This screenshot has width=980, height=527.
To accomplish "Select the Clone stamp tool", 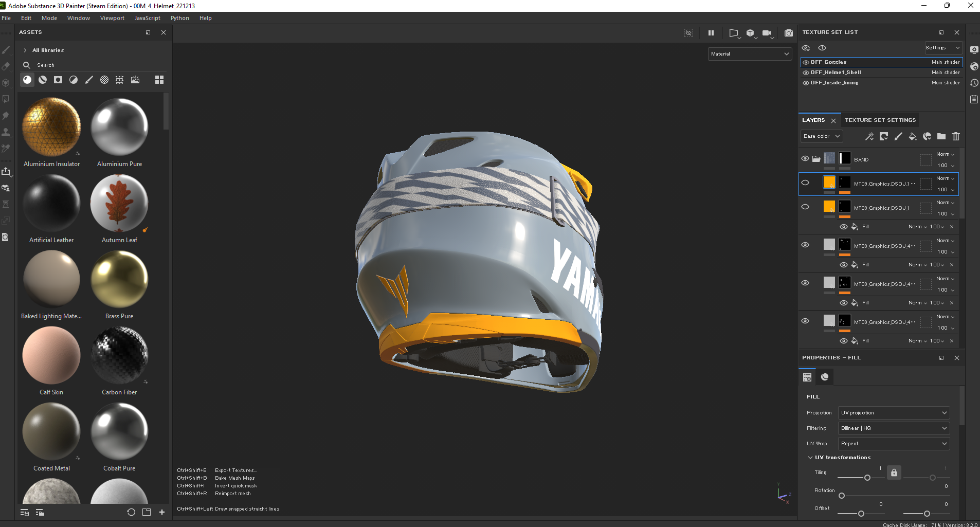I will [x=6, y=132].
